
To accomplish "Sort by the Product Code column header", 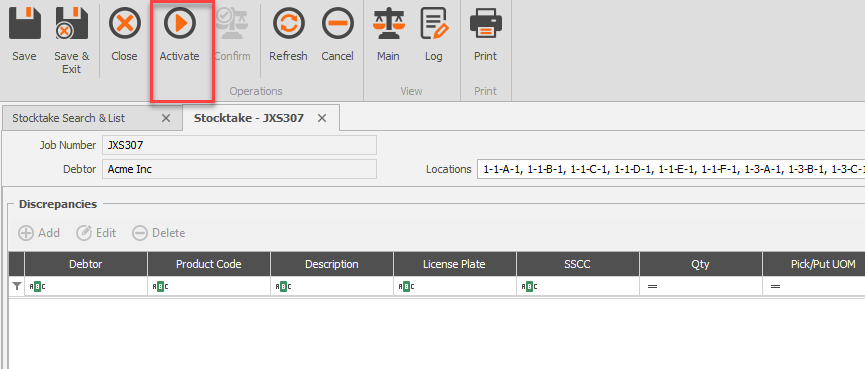I will 209,264.
